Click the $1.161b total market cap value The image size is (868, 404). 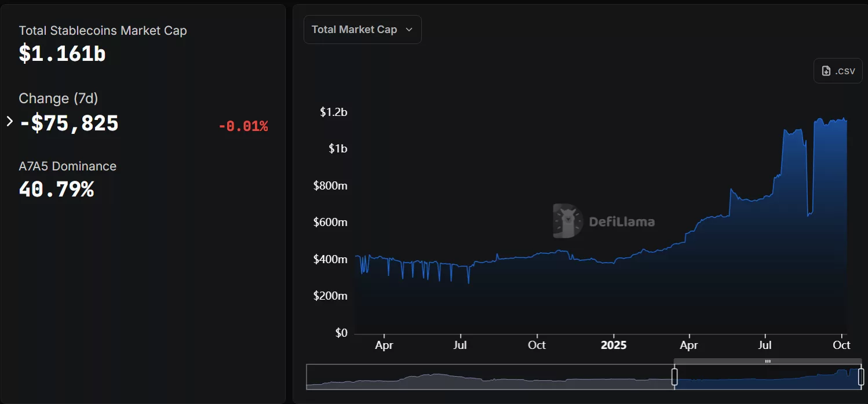62,53
